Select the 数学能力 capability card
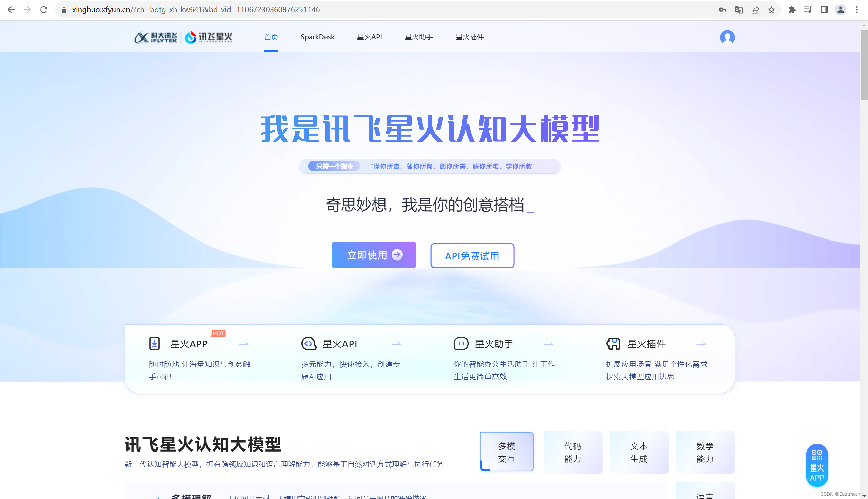 [x=705, y=452]
